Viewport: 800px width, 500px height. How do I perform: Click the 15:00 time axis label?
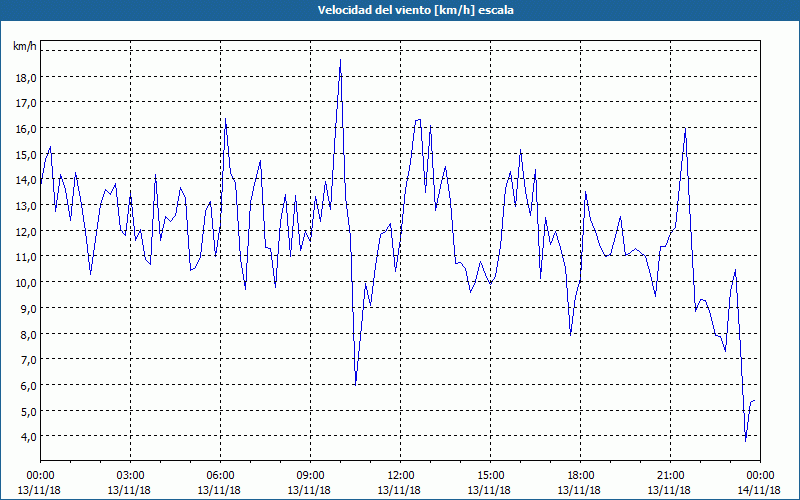click(490, 476)
